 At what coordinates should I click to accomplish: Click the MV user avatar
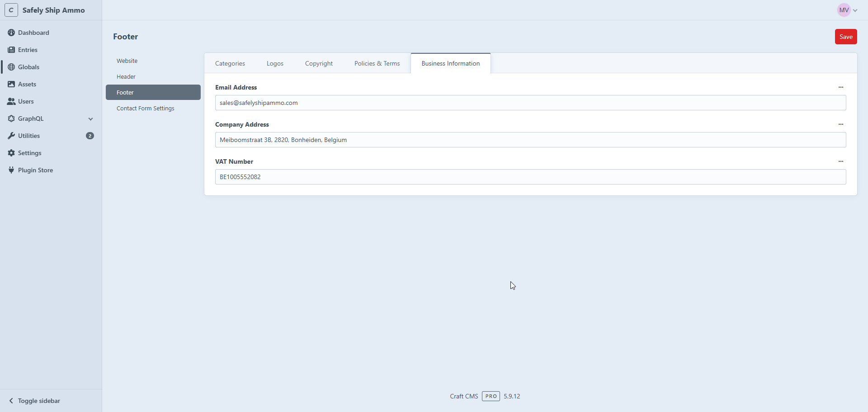coord(844,10)
